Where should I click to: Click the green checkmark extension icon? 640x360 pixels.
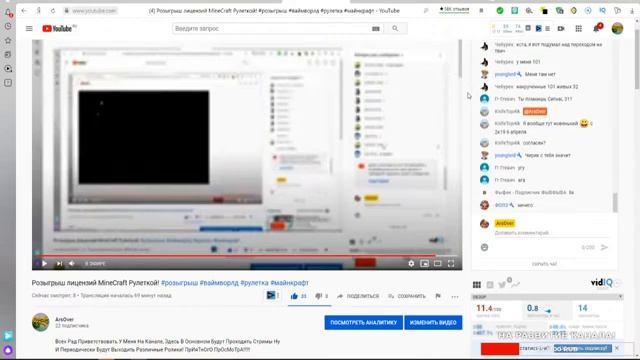(500, 11)
